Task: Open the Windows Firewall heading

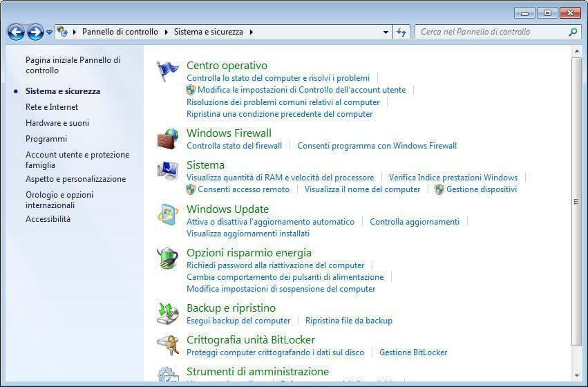Action: point(229,133)
